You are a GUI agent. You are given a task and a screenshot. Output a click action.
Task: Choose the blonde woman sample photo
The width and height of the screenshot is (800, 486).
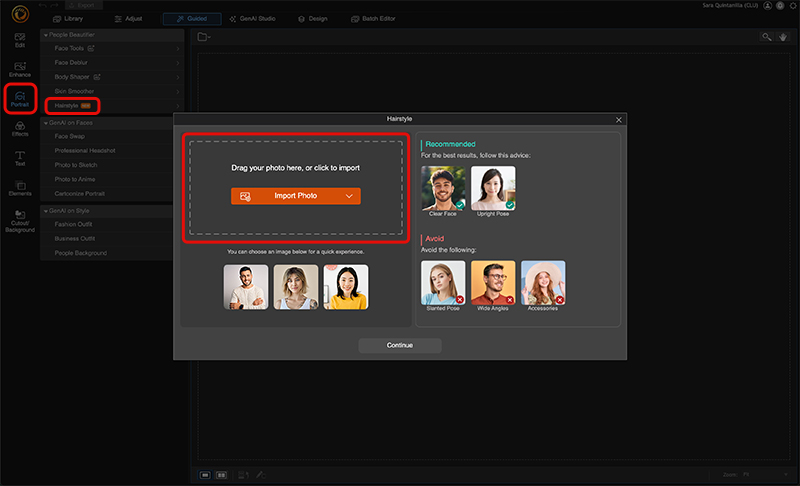tap(296, 287)
